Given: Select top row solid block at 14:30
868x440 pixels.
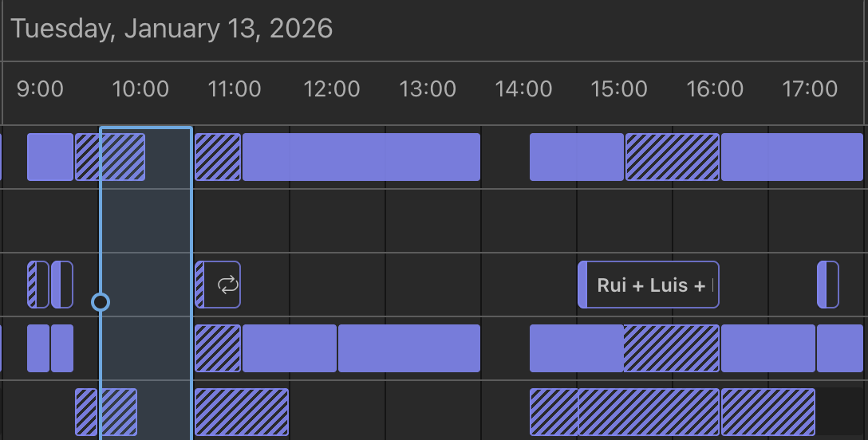Looking at the screenshot, I should (576, 157).
